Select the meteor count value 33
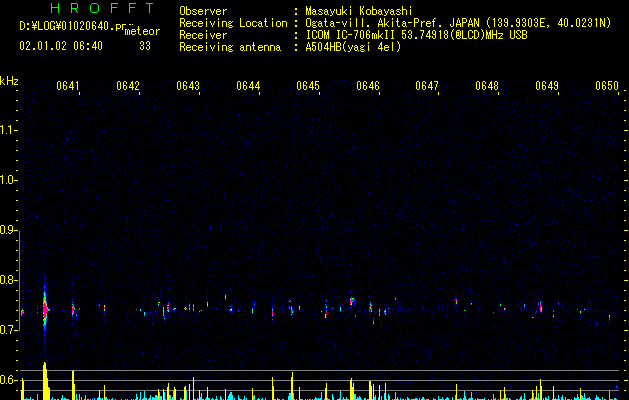Viewport: 629px width, 400px height. click(145, 46)
